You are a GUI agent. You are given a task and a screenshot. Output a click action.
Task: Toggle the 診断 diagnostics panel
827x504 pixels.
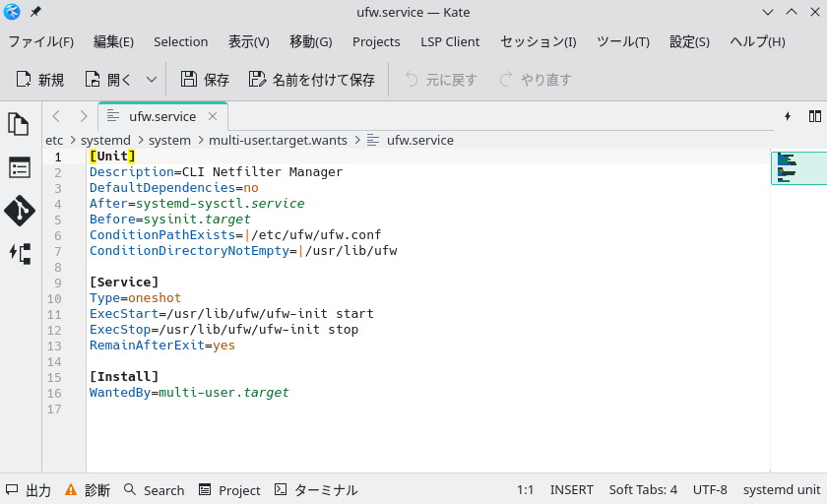click(x=87, y=489)
